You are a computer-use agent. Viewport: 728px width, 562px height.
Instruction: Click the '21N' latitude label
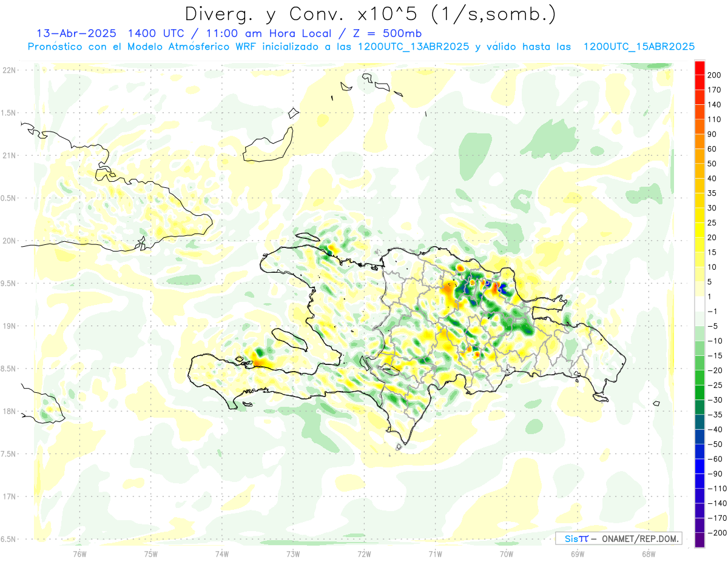tap(9, 156)
